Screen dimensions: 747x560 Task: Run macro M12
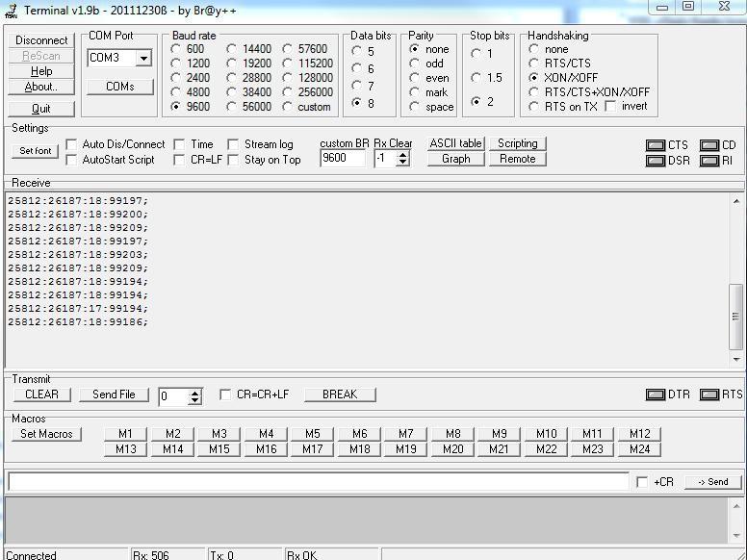coord(640,434)
